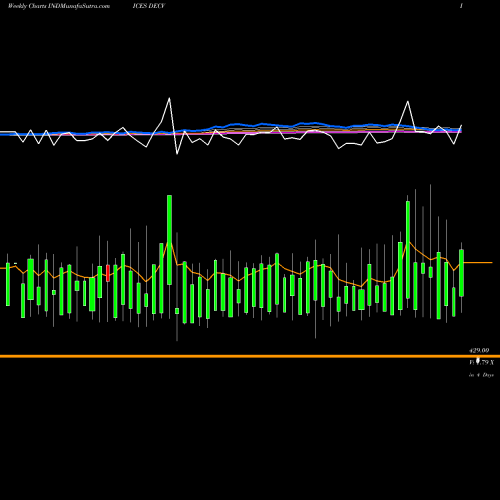Image resolution: width=500 pixels, height=500 pixels.
Task: Click the tallest green candle near chart center
Action: click(169, 240)
